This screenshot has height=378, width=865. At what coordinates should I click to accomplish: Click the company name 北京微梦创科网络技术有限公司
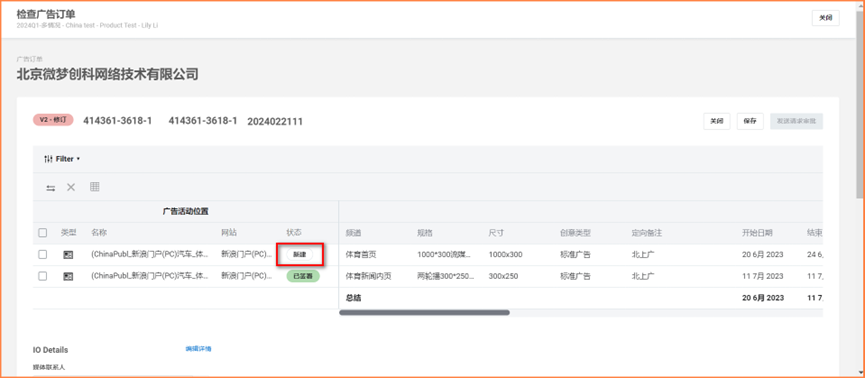pos(108,74)
